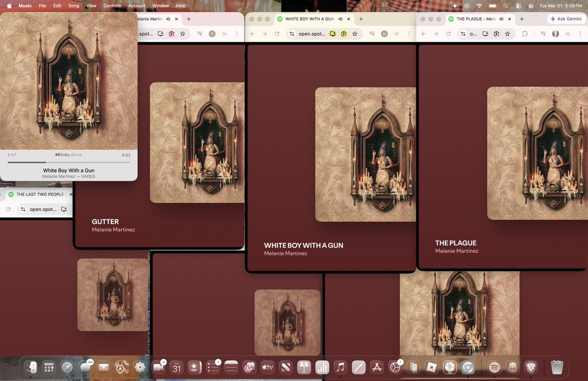Open Brave browser from the Dock
This screenshot has height=381, width=588.
[531, 367]
